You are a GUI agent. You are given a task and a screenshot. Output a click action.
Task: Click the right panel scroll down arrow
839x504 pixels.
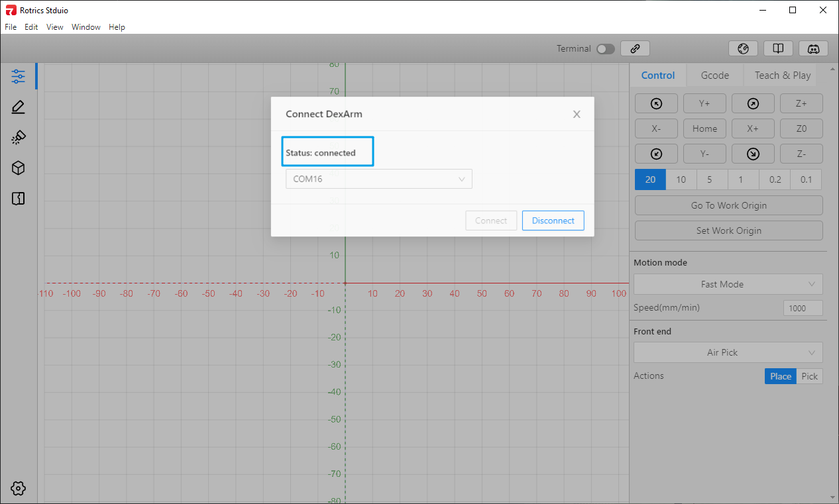tap(833, 497)
